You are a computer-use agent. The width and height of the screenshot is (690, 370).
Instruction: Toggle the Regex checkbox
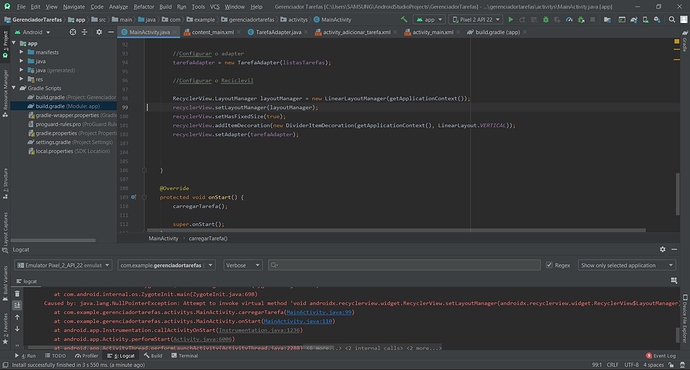click(x=549, y=265)
